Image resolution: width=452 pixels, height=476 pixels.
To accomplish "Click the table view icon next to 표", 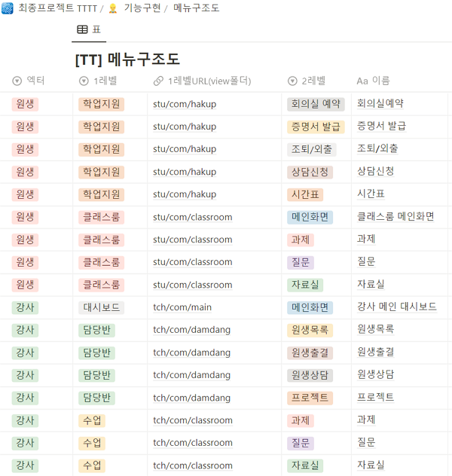I will click(x=82, y=29).
